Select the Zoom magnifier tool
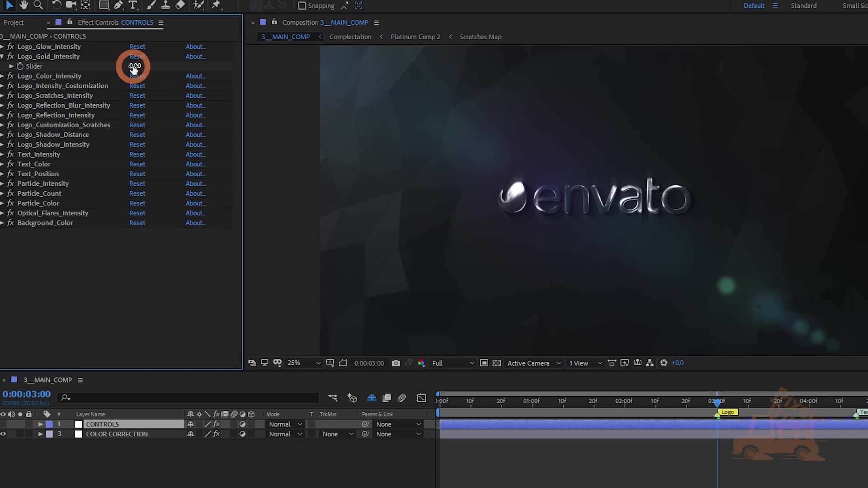Image resolution: width=868 pixels, height=488 pixels. tap(38, 5)
